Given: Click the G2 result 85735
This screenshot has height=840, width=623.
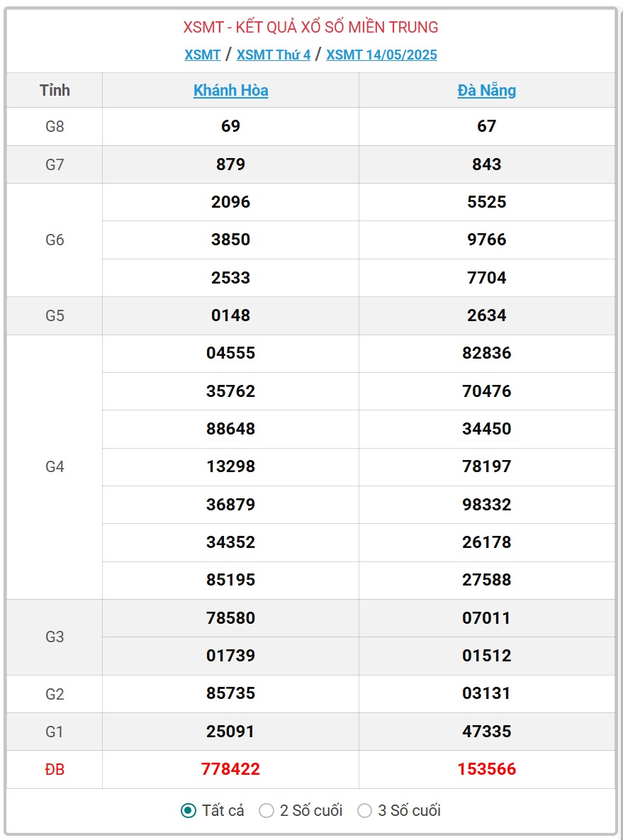Looking at the screenshot, I should [x=231, y=693].
